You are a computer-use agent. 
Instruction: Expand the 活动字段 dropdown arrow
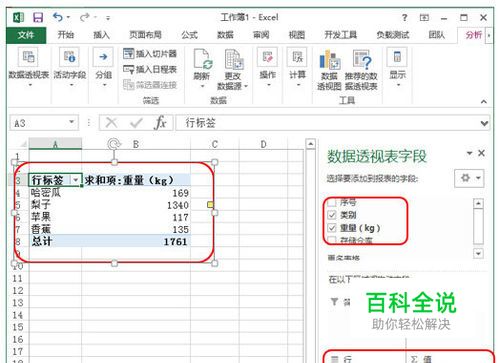tap(71, 85)
